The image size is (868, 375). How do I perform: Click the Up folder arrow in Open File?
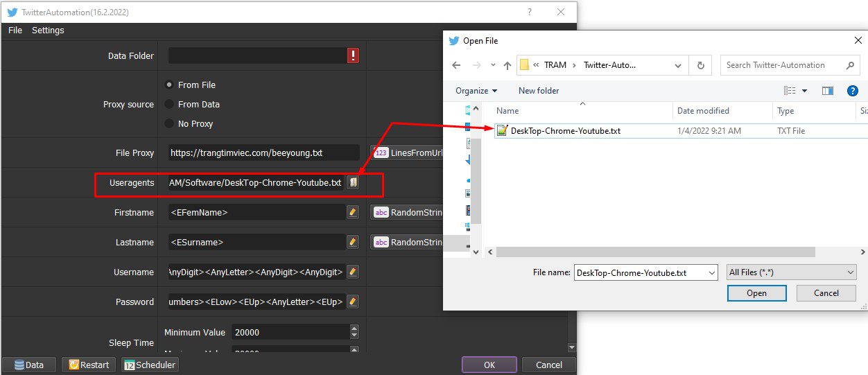coord(507,65)
